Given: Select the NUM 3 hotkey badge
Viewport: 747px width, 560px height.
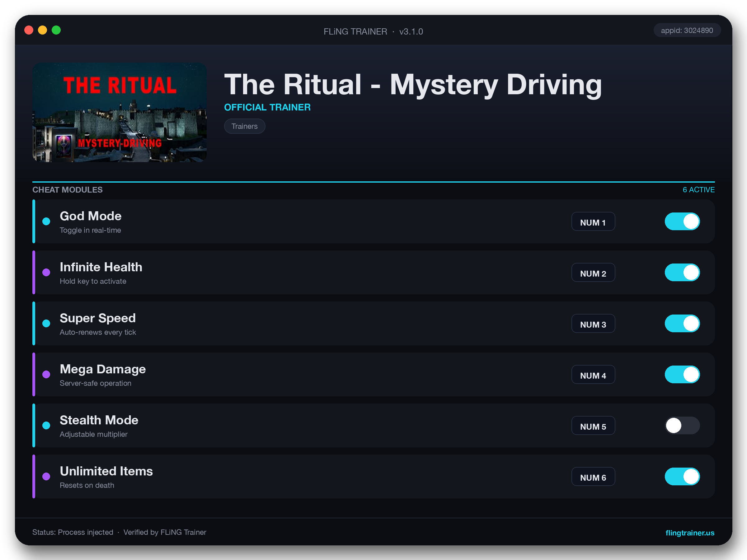Looking at the screenshot, I should (x=593, y=323).
